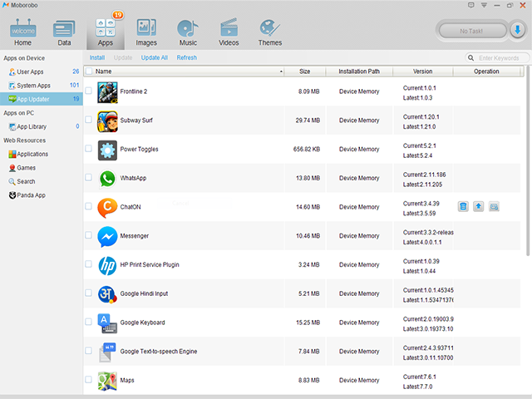Click the Google Text-to-speech Engine icon

107,352
